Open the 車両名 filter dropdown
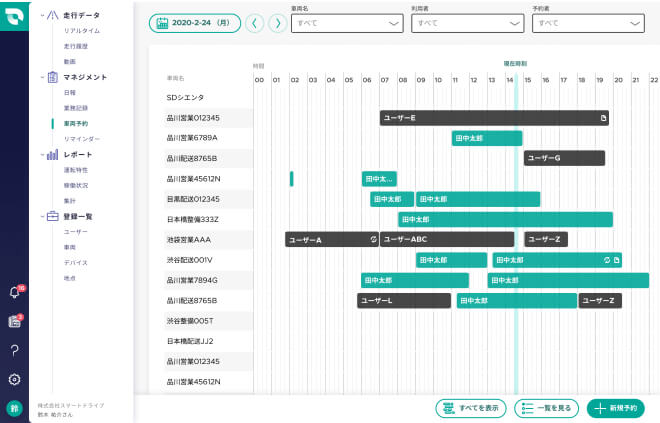Viewport: 660px width, 423px height. (347, 23)
